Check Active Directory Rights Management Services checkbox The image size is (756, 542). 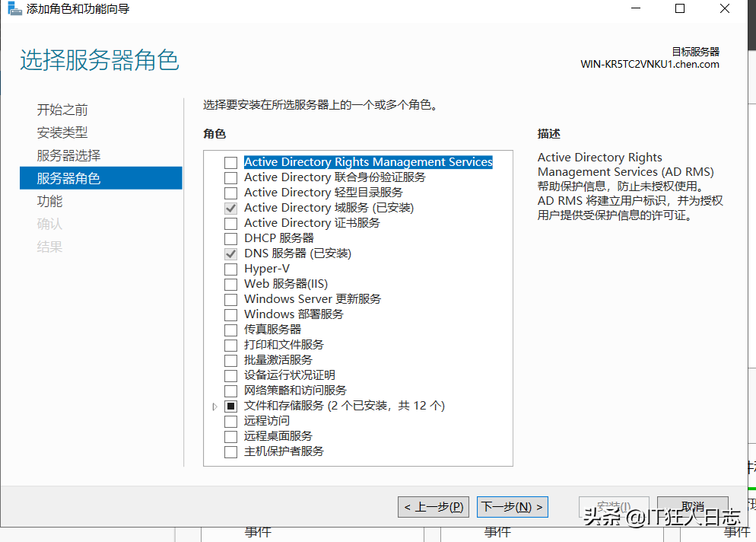231,163
